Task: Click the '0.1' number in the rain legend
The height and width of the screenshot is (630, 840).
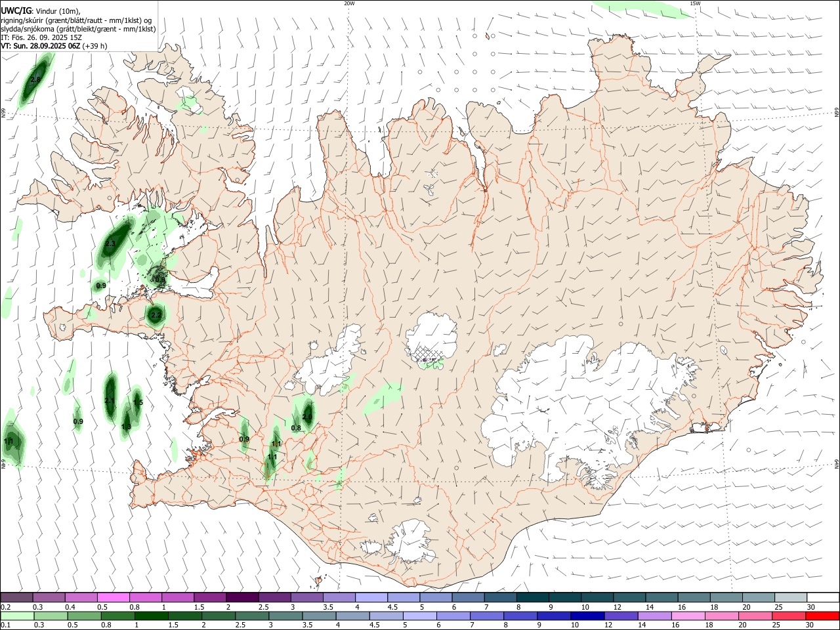Action: [x=5, y=625]
